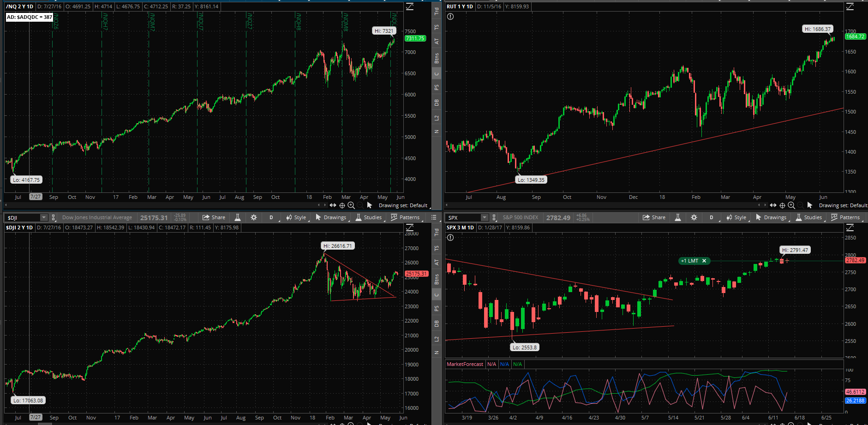This screenshot has width=868, height=425.
Task: Switch to Trd tab beside the $DJI chart
Action: pyautogui.click(x=437, y=233)
